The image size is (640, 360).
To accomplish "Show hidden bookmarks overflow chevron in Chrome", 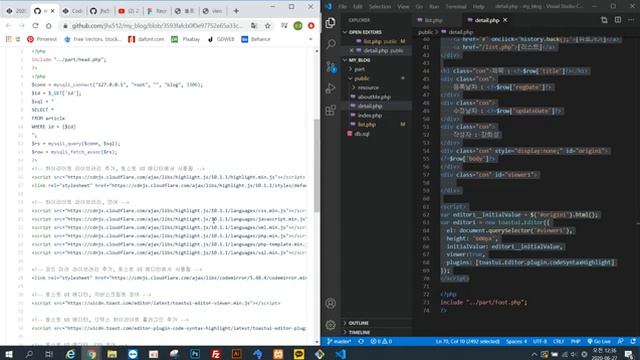I will [x=311, y=39].
